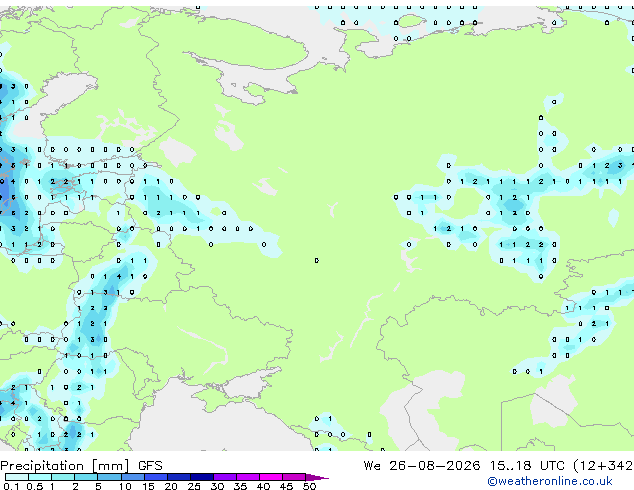The image size is (634, 490).
Task: Click the 'We 26-08-2026' date text
Action: pos(422,466)
